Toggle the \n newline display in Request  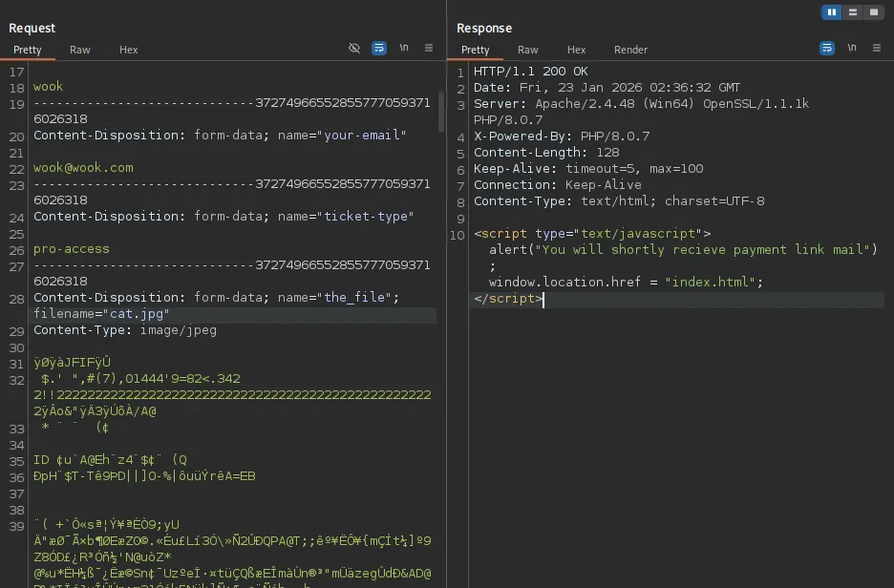click(404, 48)
